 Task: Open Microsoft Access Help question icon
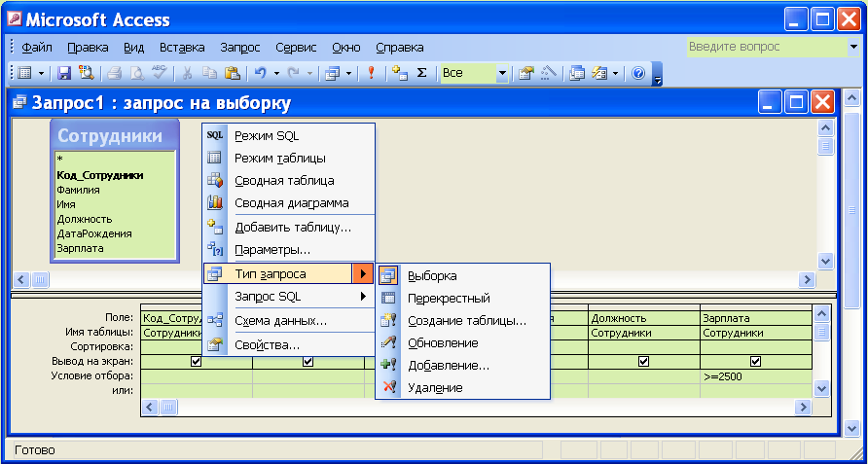click(638, 73)
